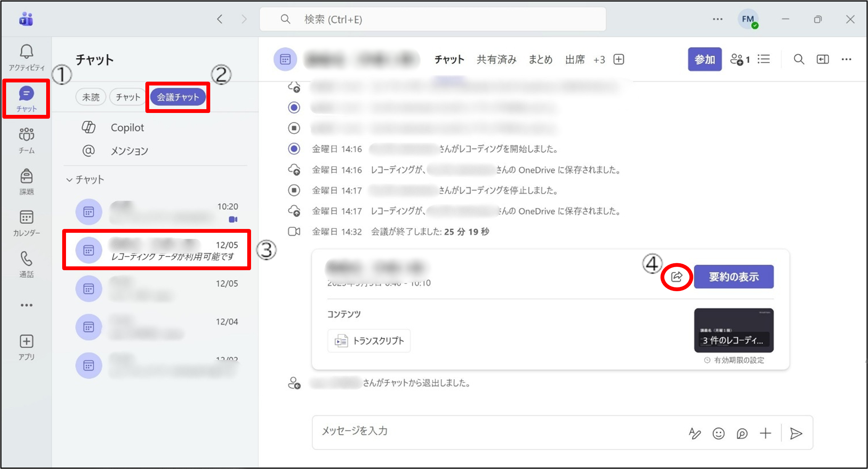
Task: Click the share icon beside 要約の表示
Action: pos(676,277)
